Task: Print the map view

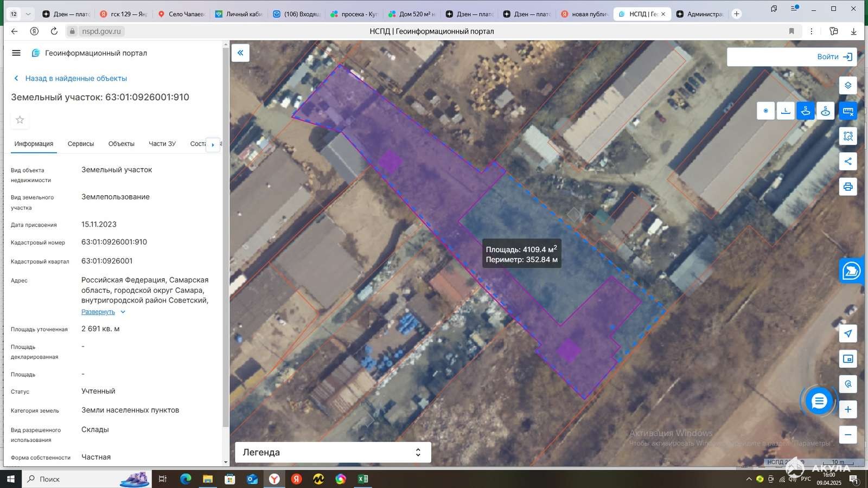Action: 848,187
